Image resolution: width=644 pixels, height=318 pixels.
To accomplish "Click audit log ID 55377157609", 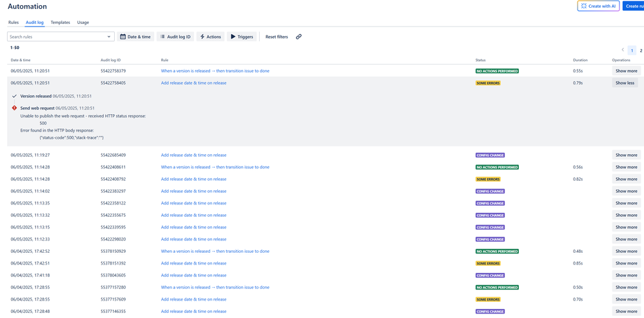I will click(x=113, y=299).
